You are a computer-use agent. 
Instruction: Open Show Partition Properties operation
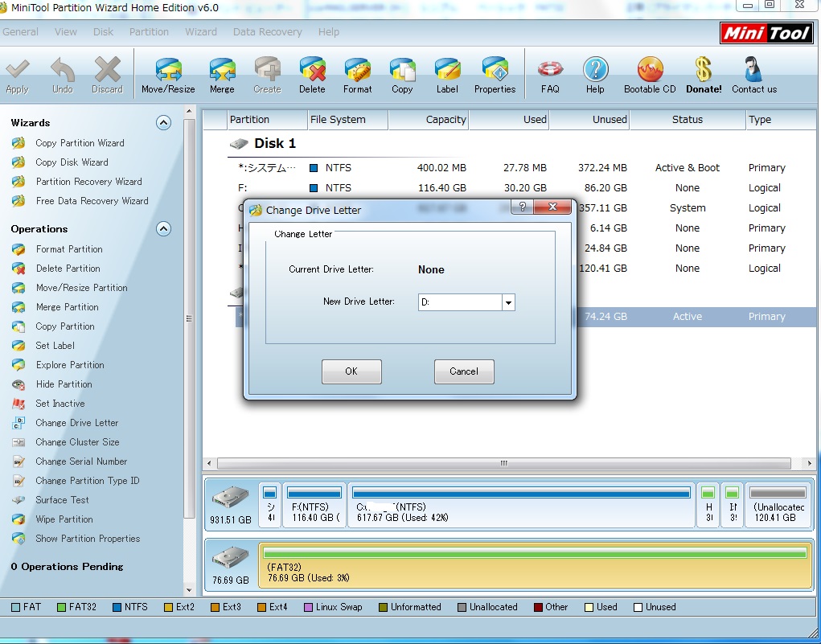point(88,539)
